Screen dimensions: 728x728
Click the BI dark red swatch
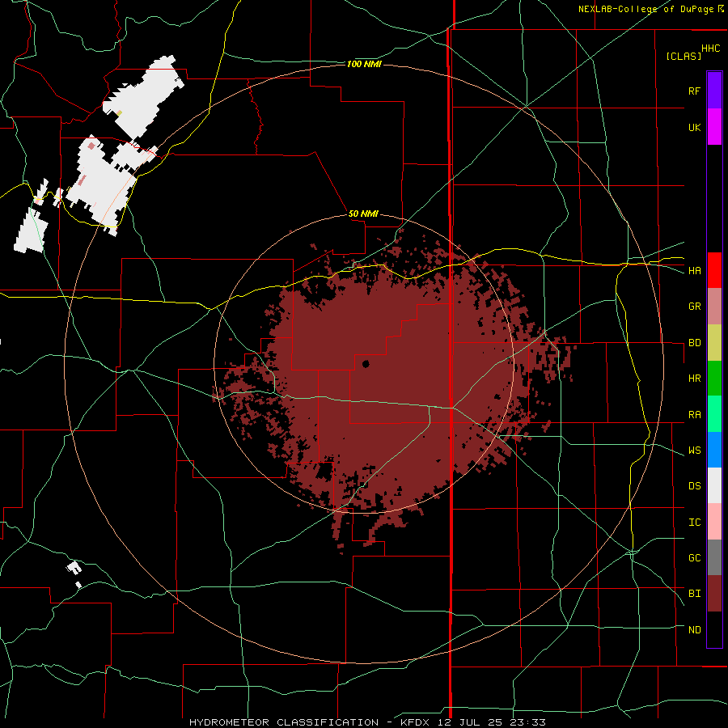714,594
